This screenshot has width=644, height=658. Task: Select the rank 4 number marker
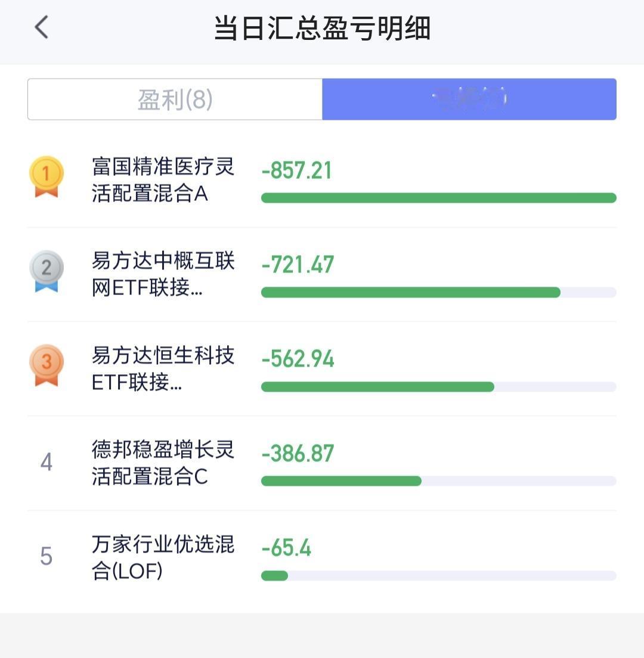click(x=46, y=462)
